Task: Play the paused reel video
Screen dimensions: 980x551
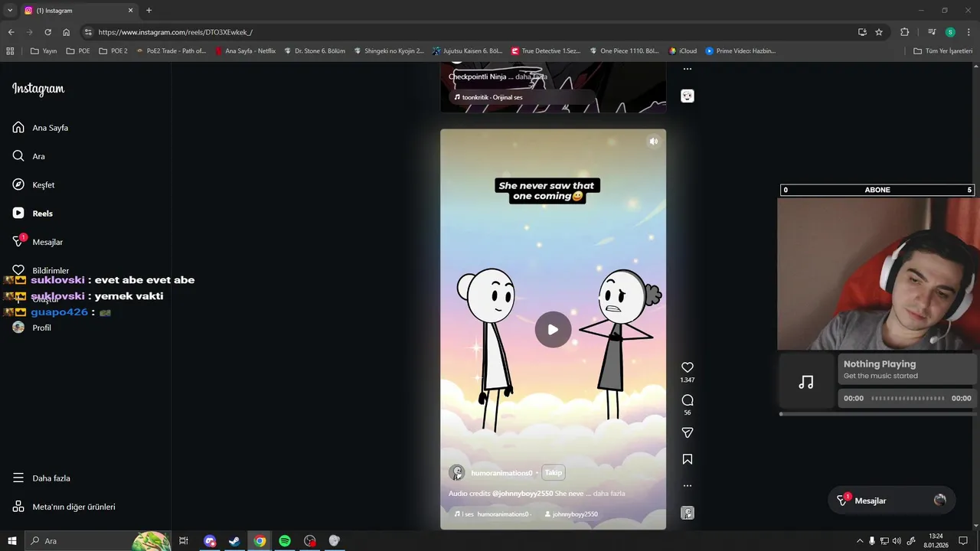Action: pos(553,330)
